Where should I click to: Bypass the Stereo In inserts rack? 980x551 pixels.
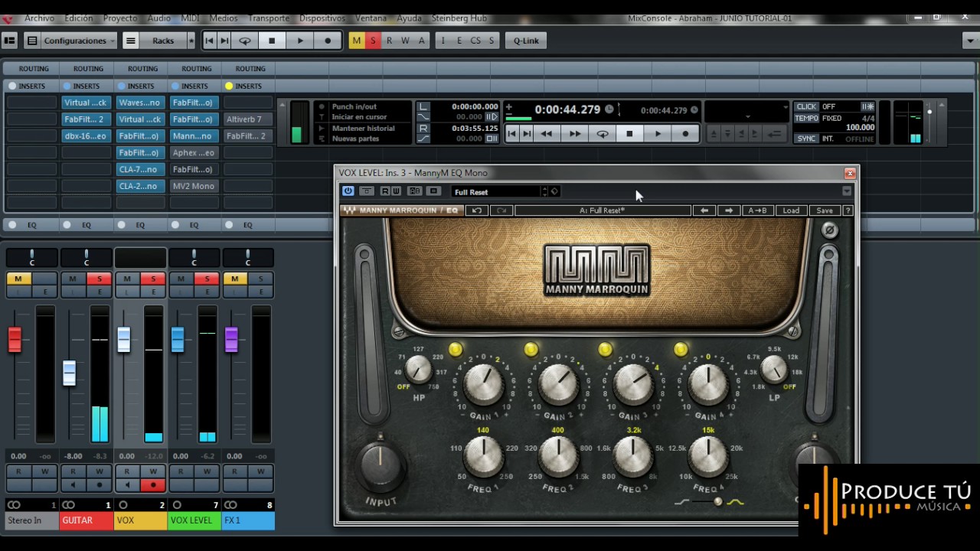[12, 86]
